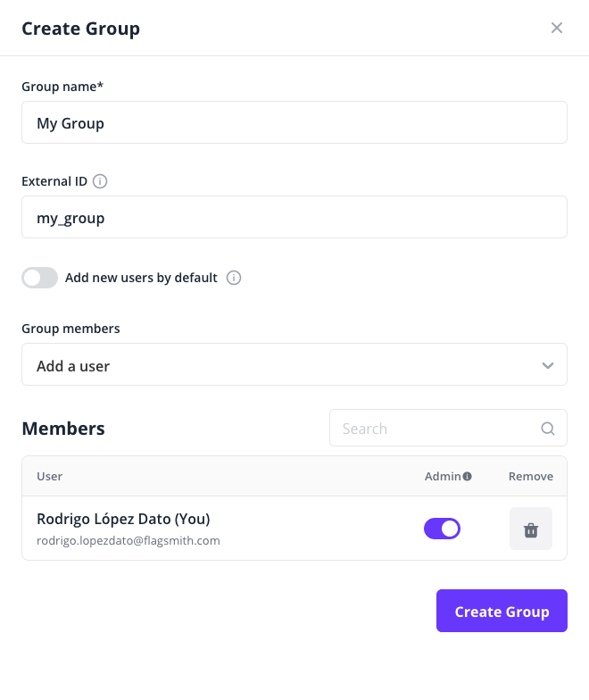This screenshot has width=589, height=700.
Task: Expand Group members chevron arrow
Action: pyautogui.click(x=548, y=365)
